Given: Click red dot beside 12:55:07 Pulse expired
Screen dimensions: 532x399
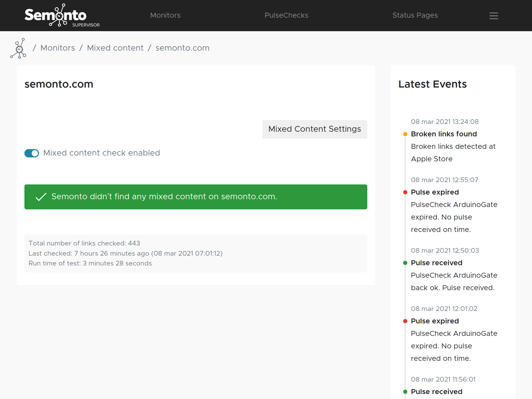Looking at the screenshot, I should pos(405,192).
